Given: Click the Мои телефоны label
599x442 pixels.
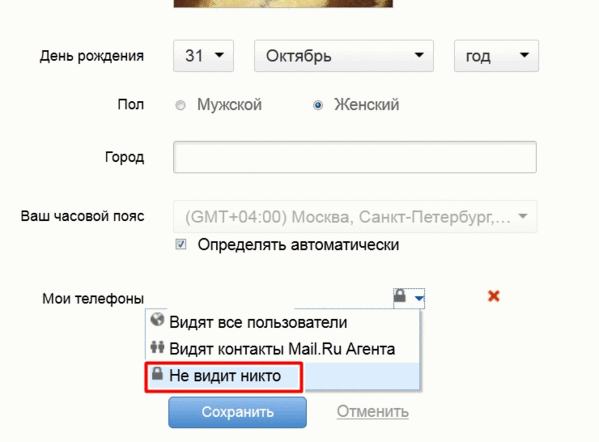Looking at the screenshot, I should click(93, 299).
